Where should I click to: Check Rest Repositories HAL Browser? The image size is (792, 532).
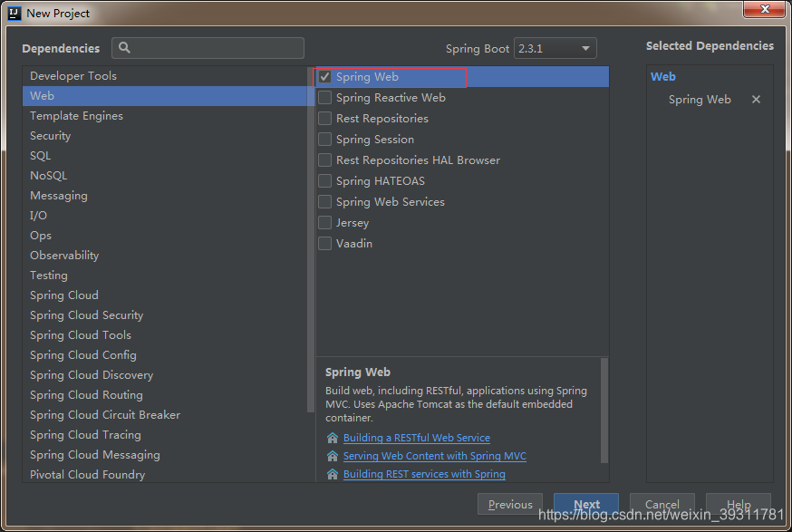[x=324, y=160]
